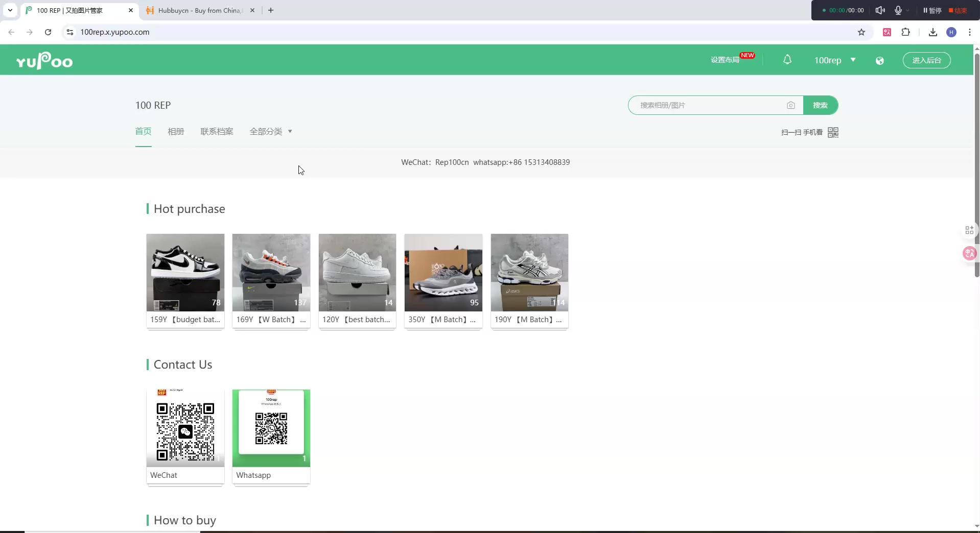Click the red translate extension icon
The height and width of the screenshot is (533, 980).
pyautogui.click(x=887, y=32)
